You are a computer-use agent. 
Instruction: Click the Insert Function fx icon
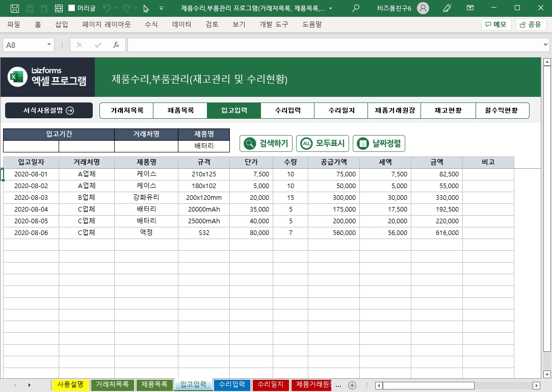tap(116, 45)
